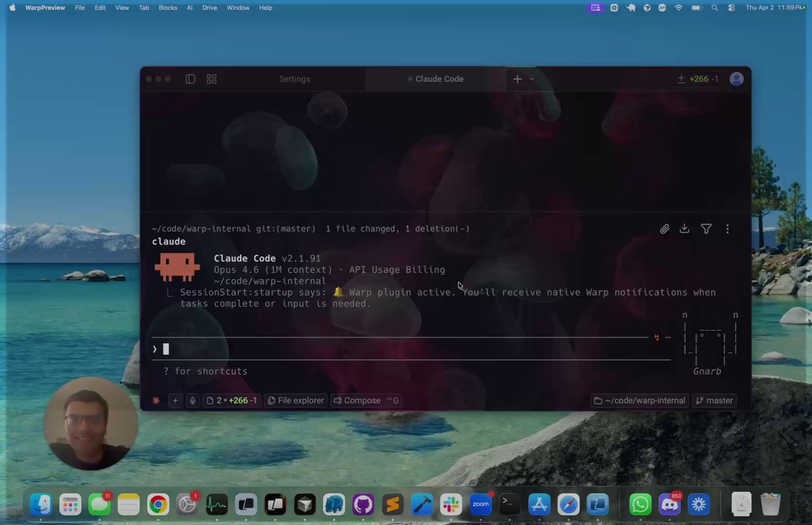Viewport: 812px width, 525px height.
Task: Click the Spotlight search icon in menu bar
Action: pyautogui.click(x=715, y=8)
